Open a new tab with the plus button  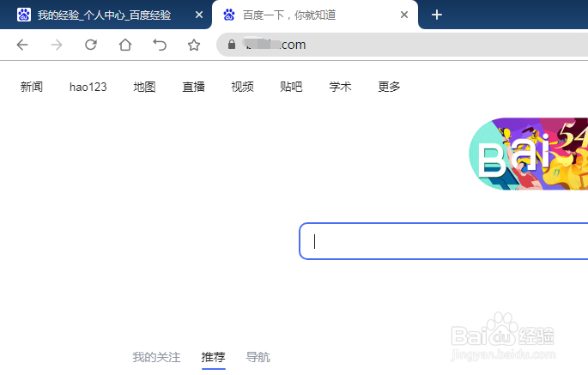pyautogui.click(x=437, y=15)
